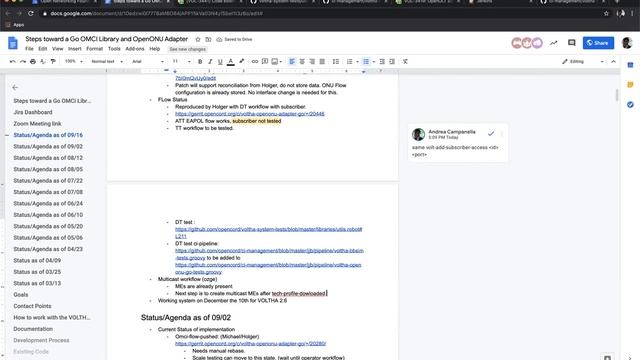Open the Format menu
The image size is (640, 360).
95,49
